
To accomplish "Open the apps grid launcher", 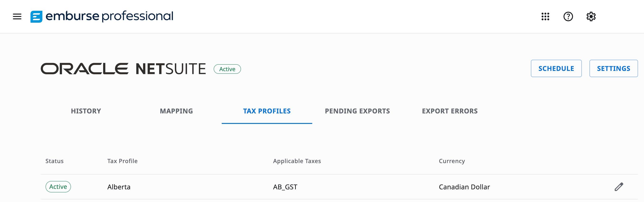I will click(545, 16).
